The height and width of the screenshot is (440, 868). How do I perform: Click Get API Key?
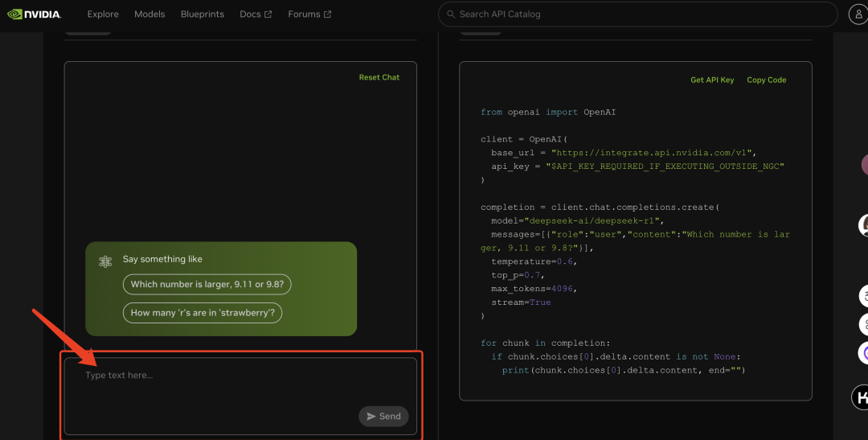pyautogui.click(x=712, y=80)
